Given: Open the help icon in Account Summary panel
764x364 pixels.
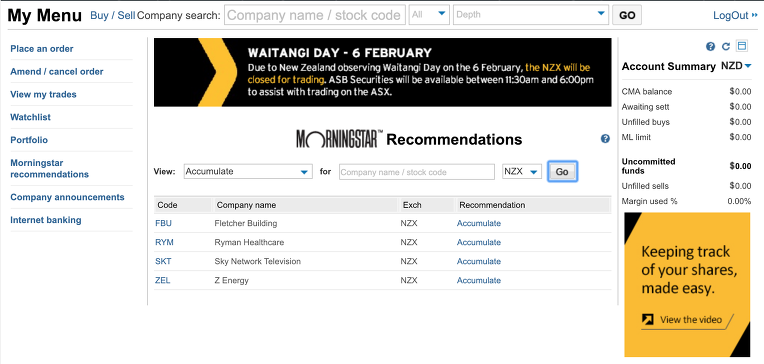Looking at the screenshot, I should tap(710, 47).
